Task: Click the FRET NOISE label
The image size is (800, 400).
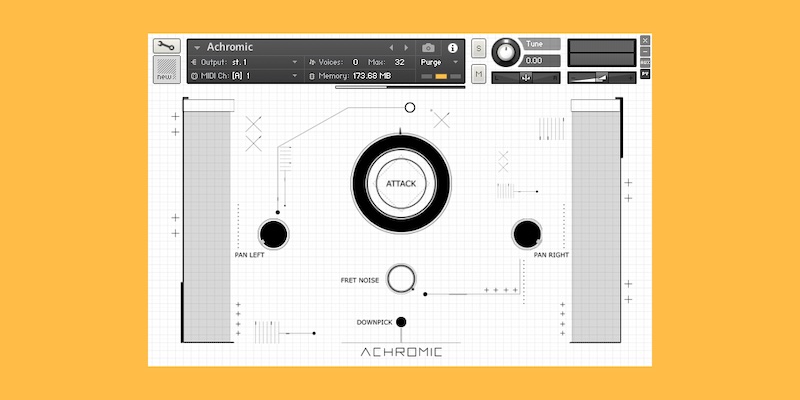Action: tap(360, 280)
